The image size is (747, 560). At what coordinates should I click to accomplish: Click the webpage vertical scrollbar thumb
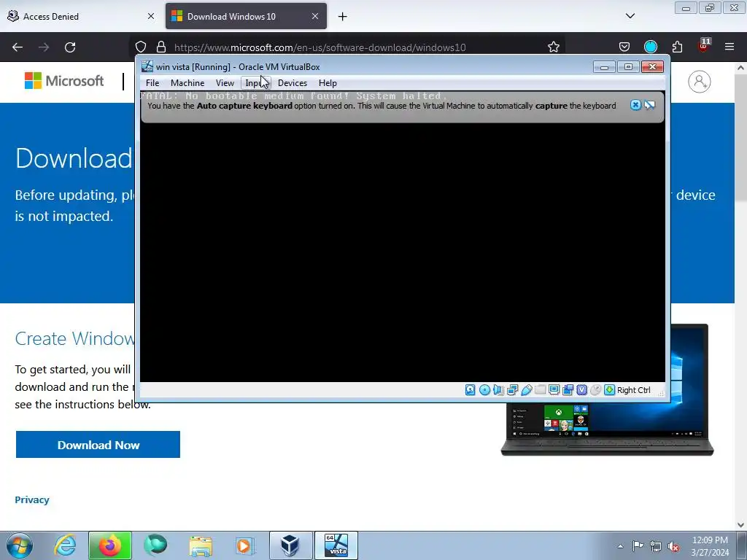point(741,138)
